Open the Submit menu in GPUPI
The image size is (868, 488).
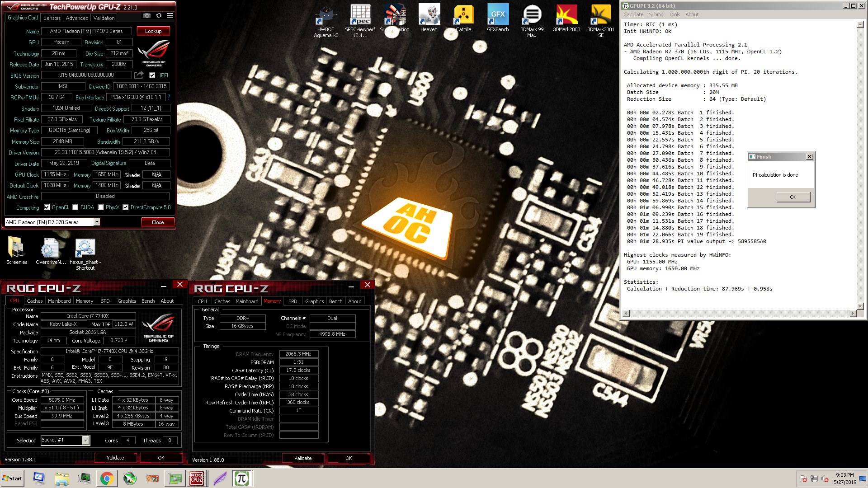pos(656,14)
